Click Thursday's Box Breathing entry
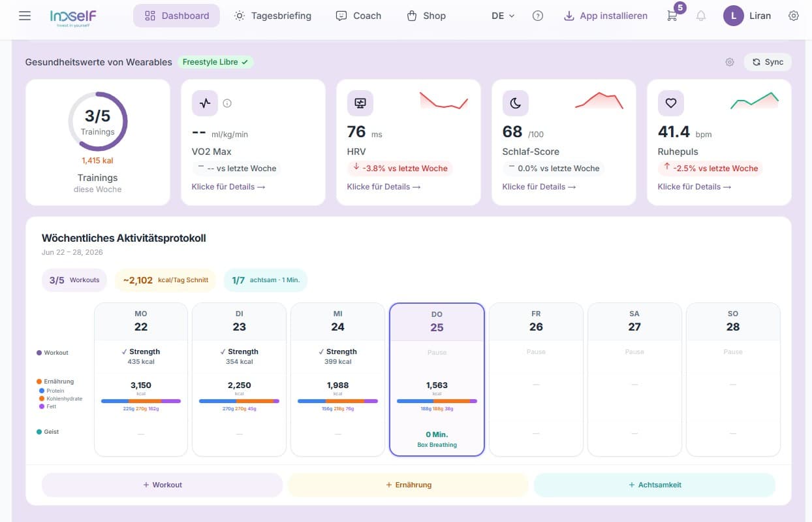Image resolution: width=812 pixels, height=522 pixels. click(x=437, y=439)
